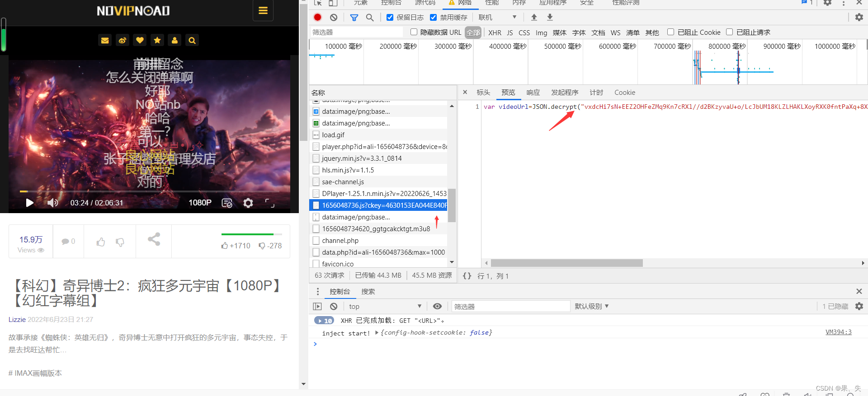Screen dimensions: 868x396
Task: Switch to 标头 tab
Action: pyautogui.click(x=483, y=92)
